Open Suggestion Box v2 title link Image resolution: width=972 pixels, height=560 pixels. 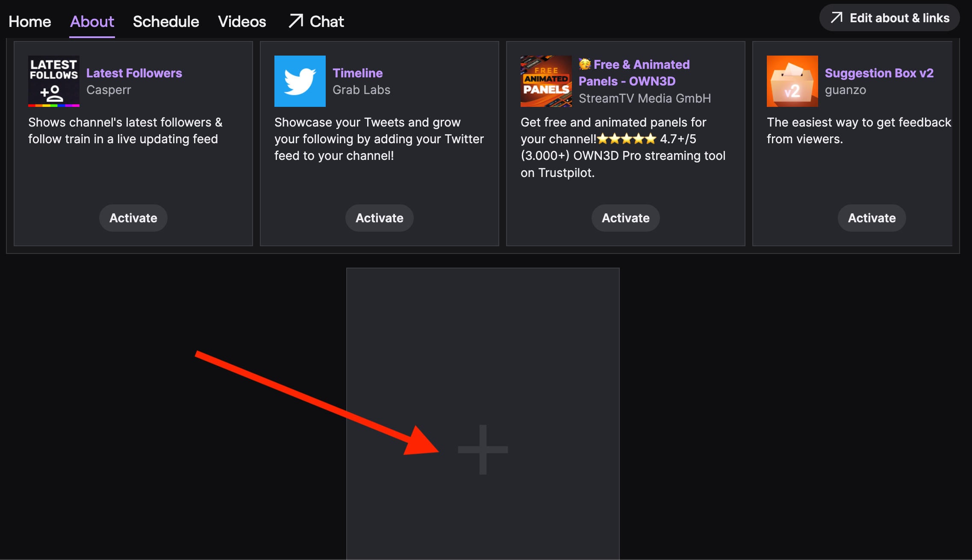(879, 73)
